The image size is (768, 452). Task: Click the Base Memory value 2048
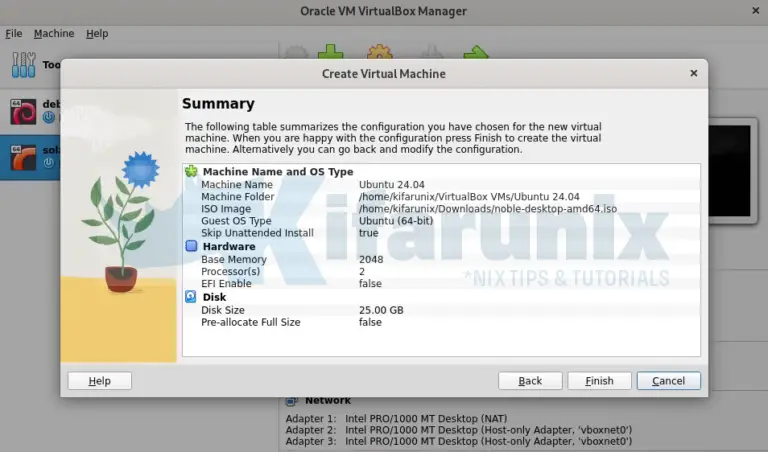tap(371, 260)
